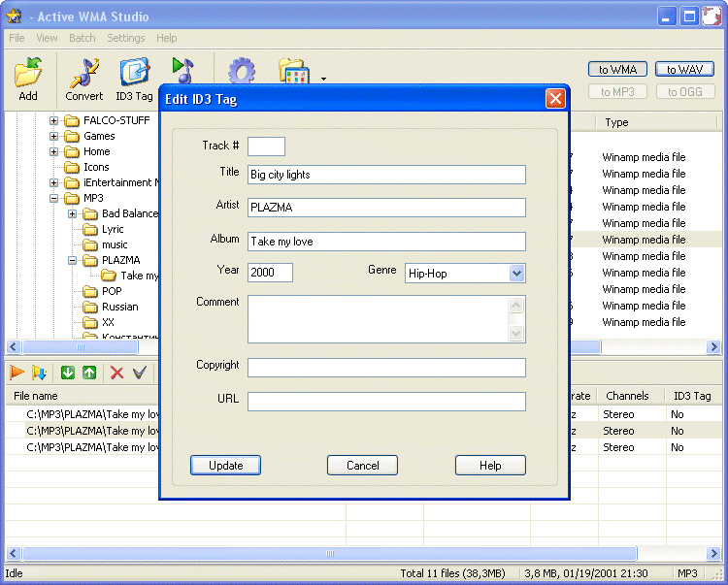Close the Edit ID3 Tag dialog
This screenshot has width=728, height=585.
(555, 99)
